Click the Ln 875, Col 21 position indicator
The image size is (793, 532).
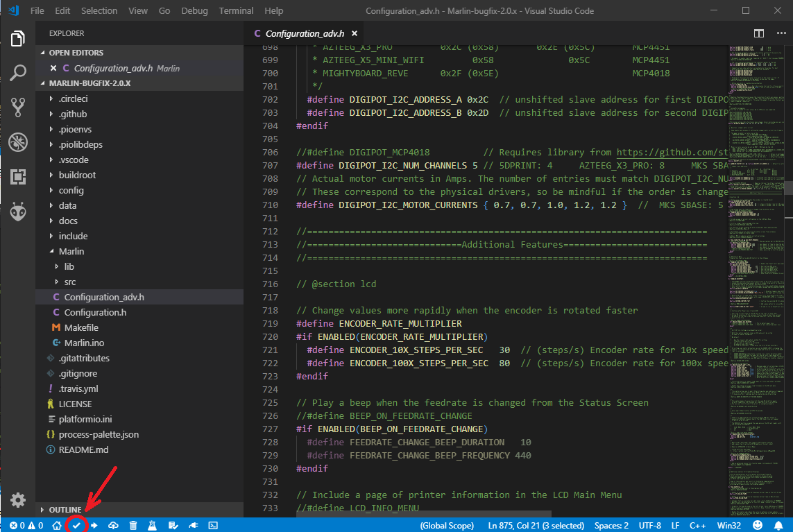pyautogui.click(x=536, y=526)
